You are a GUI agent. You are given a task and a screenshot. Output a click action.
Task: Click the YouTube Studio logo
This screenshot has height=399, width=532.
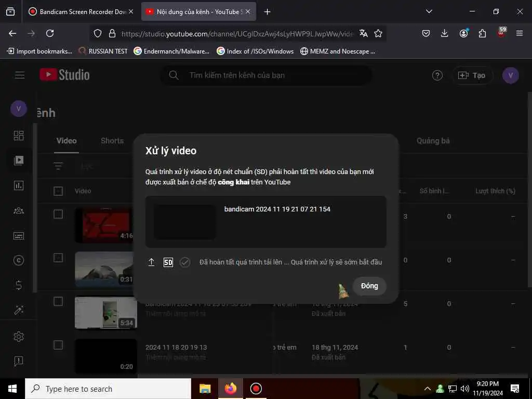click(x=65, y=75)
